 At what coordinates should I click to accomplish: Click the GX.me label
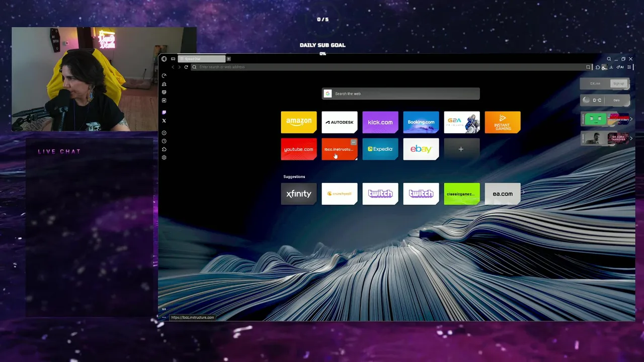coord(595,83)
